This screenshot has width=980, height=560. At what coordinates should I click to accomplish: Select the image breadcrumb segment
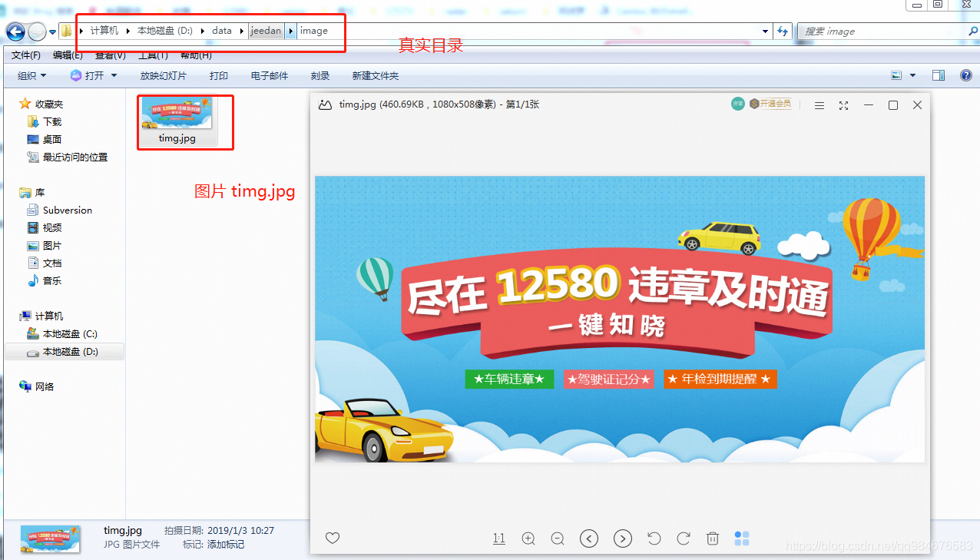coord(313,31)
